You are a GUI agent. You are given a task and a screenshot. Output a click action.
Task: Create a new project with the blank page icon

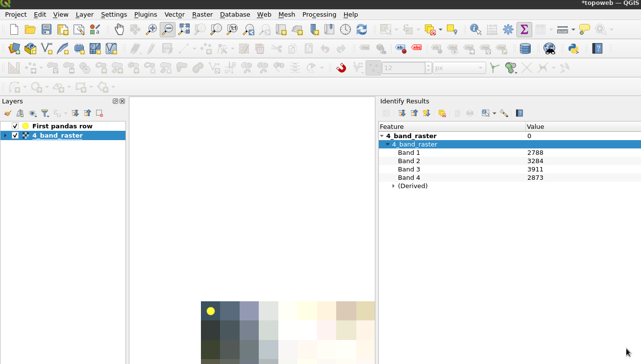14,29
